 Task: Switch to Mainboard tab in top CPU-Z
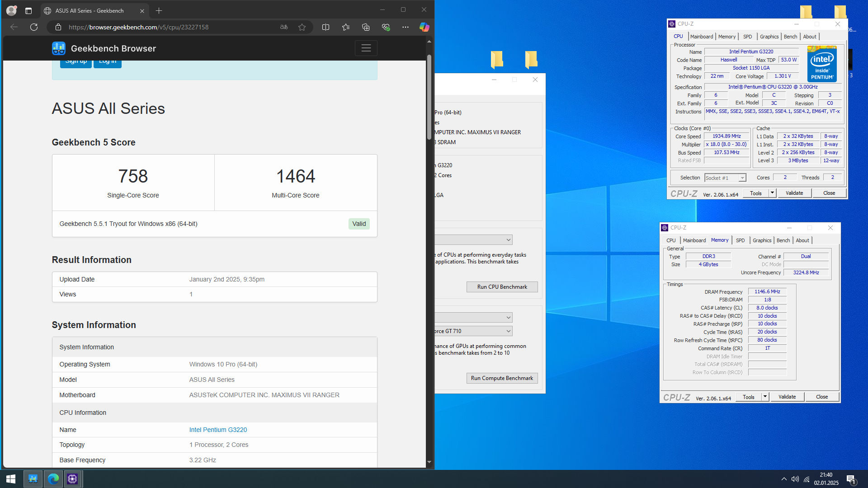pos(702,37)
